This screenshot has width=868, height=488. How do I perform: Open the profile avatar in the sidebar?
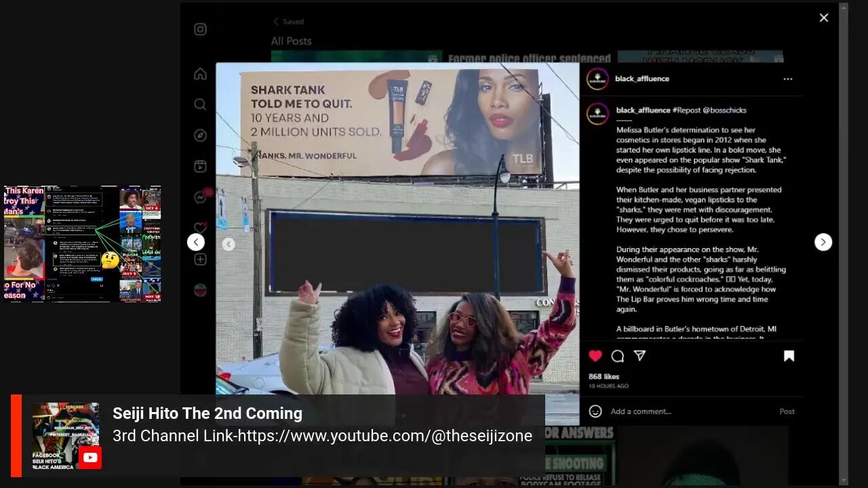(200, 290)
